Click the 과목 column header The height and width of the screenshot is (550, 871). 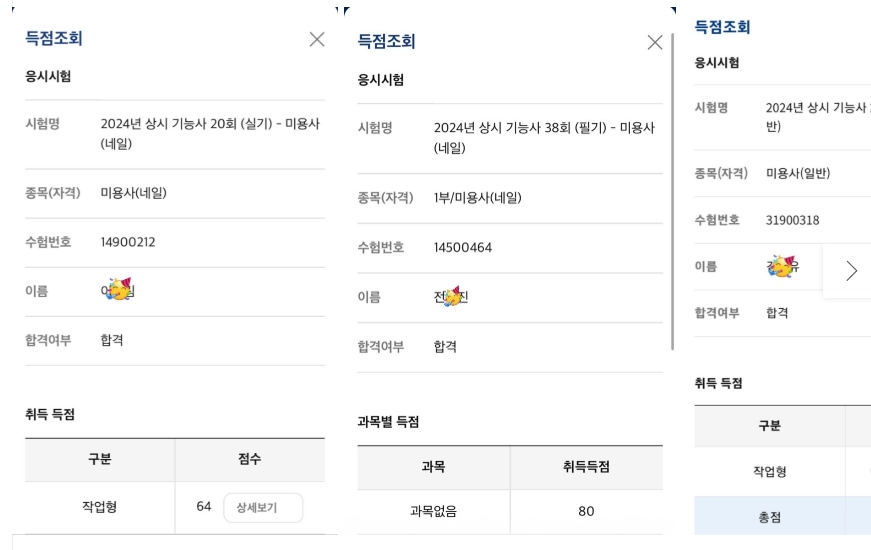(x=433, y=467)
